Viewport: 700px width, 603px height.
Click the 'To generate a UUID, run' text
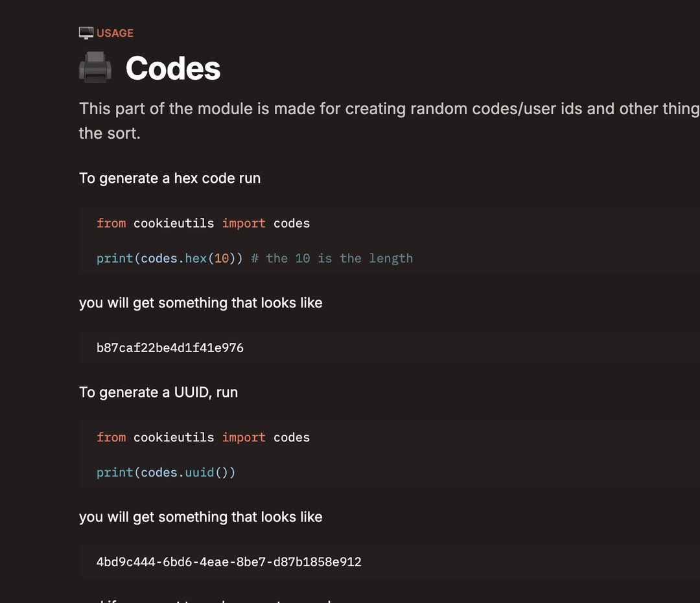tap(158, 392)
